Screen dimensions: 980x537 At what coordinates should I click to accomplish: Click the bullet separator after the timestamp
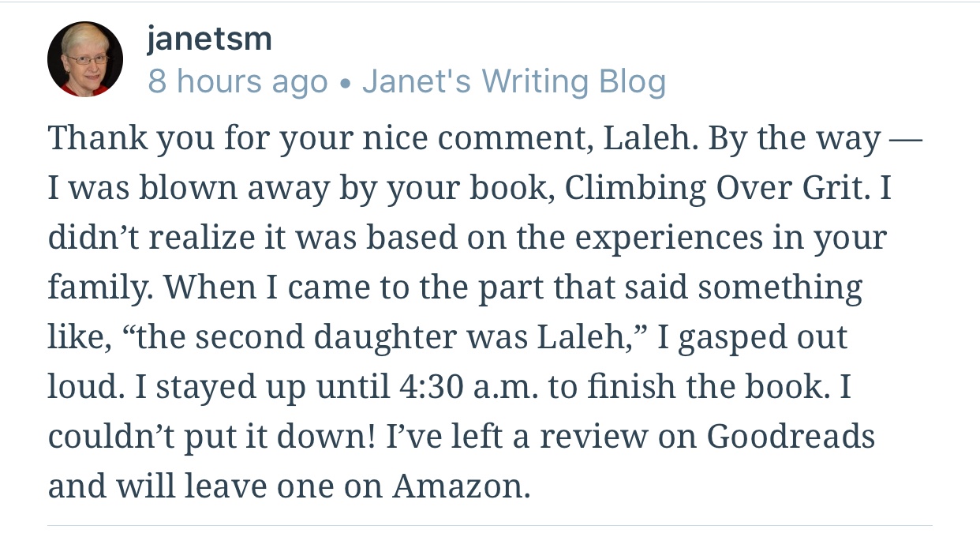(345, 82)
